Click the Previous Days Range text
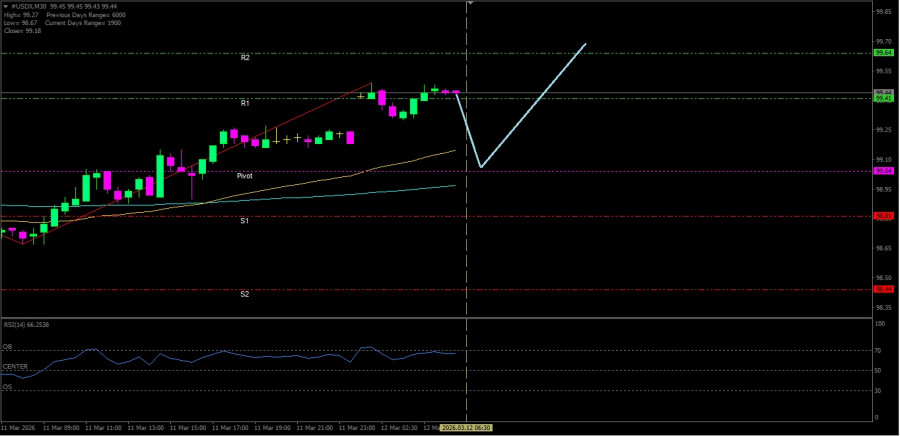 76,16
